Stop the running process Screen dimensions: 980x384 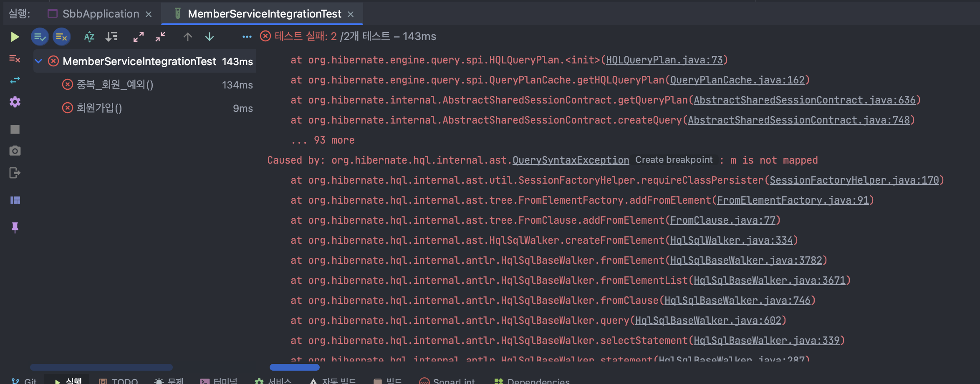pos(15,129)
